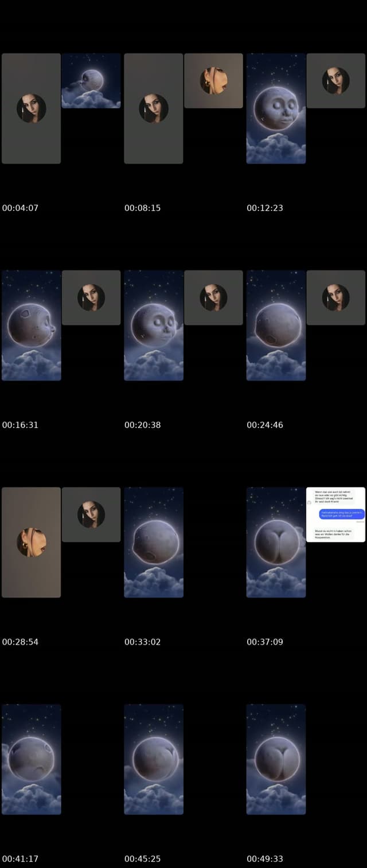Click the 00:37:09 timestamp label
367x868 pixels.
(x=265, y=642)
